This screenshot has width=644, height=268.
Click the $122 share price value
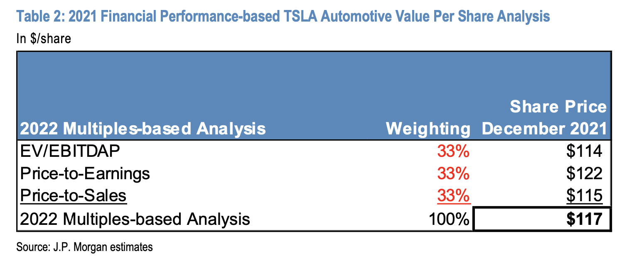tap(584, 173)
